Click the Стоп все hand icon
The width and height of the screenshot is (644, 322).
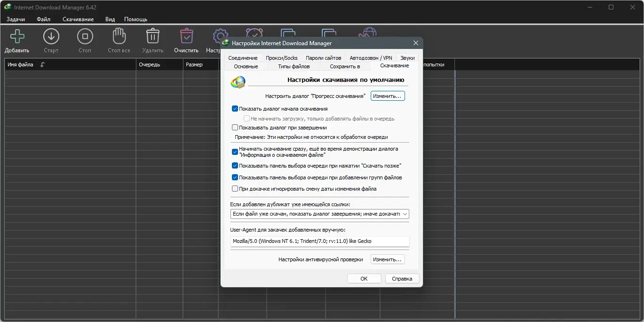(x=119, y=36)
